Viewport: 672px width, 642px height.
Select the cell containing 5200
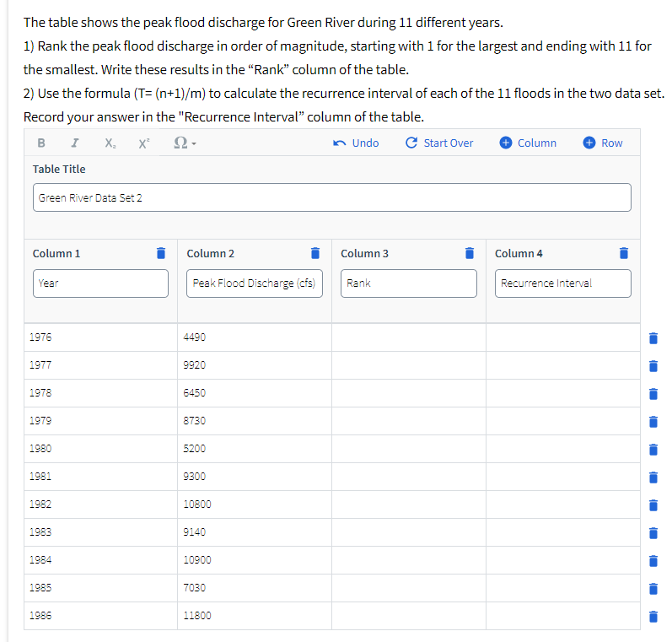(x=255, y=449)
